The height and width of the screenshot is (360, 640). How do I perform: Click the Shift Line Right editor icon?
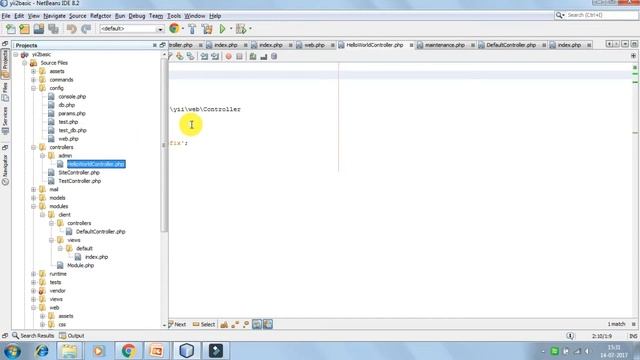pyautogui.click(x=215, y=57)
